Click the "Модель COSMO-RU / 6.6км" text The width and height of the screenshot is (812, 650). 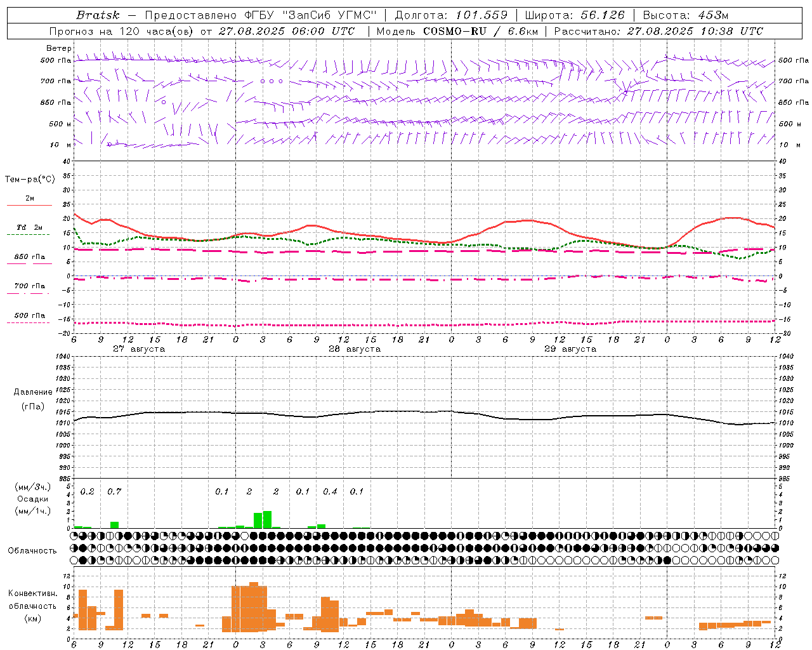click(x=457, y=31)
